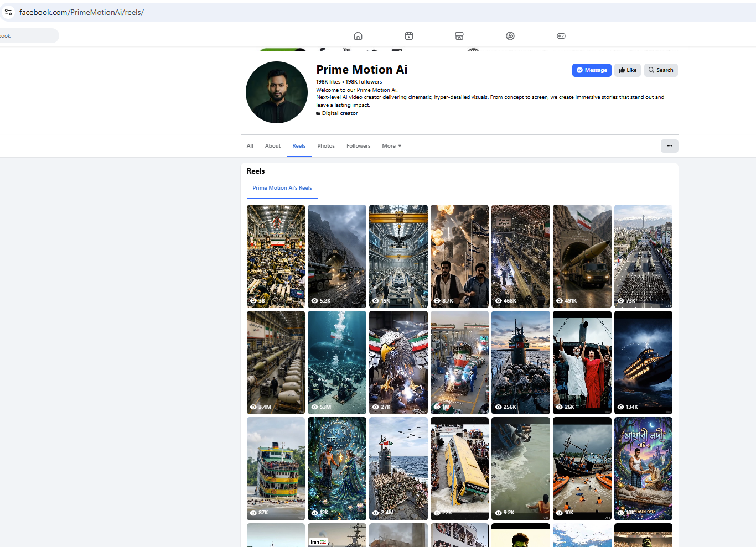The width and height of the screenshot is (756, 547).
Task: Play the reel with 5.2K views
Action: tap(337, 256)
